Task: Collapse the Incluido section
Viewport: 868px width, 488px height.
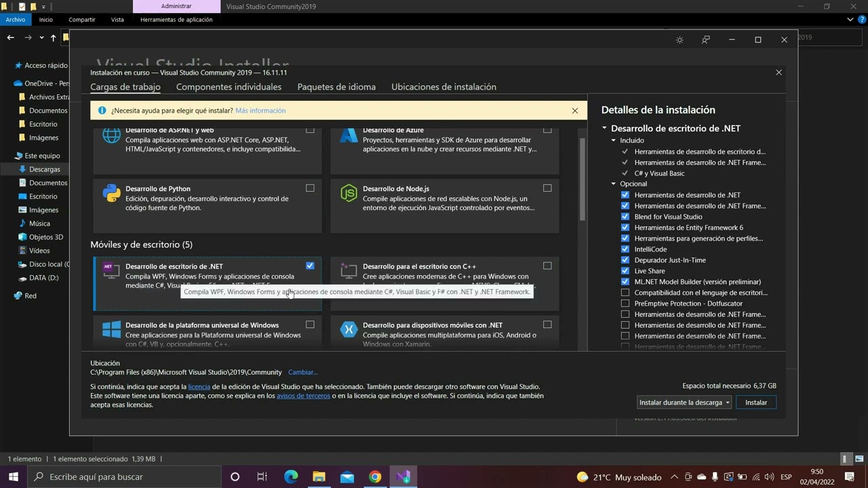Action: coord(614,140)
